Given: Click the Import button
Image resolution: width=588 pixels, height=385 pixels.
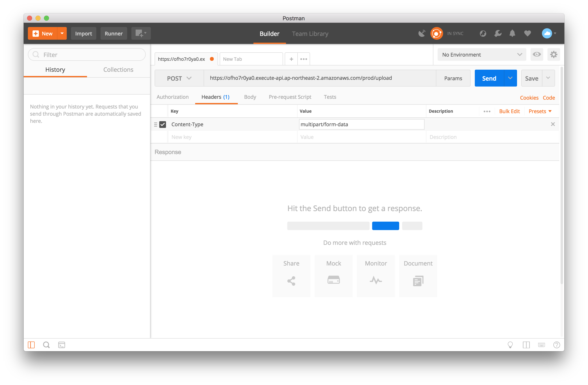Looking at the screenshot, I should coord(83,34).
